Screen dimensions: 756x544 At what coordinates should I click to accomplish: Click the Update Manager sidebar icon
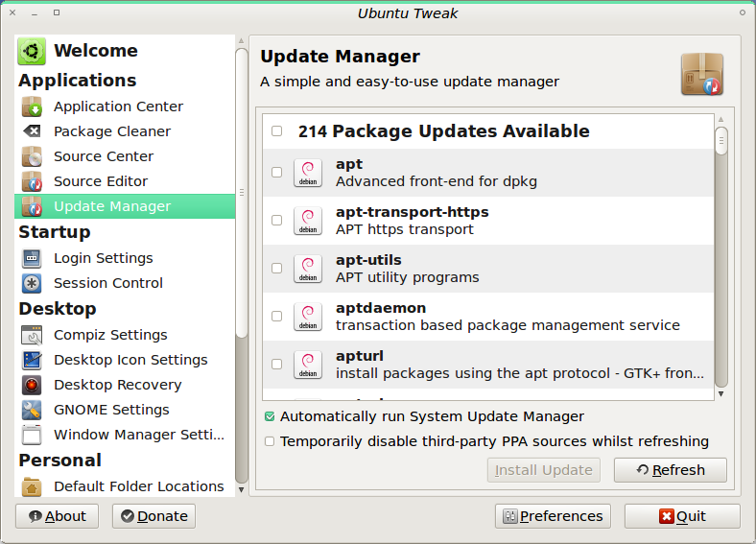point(32,206)
